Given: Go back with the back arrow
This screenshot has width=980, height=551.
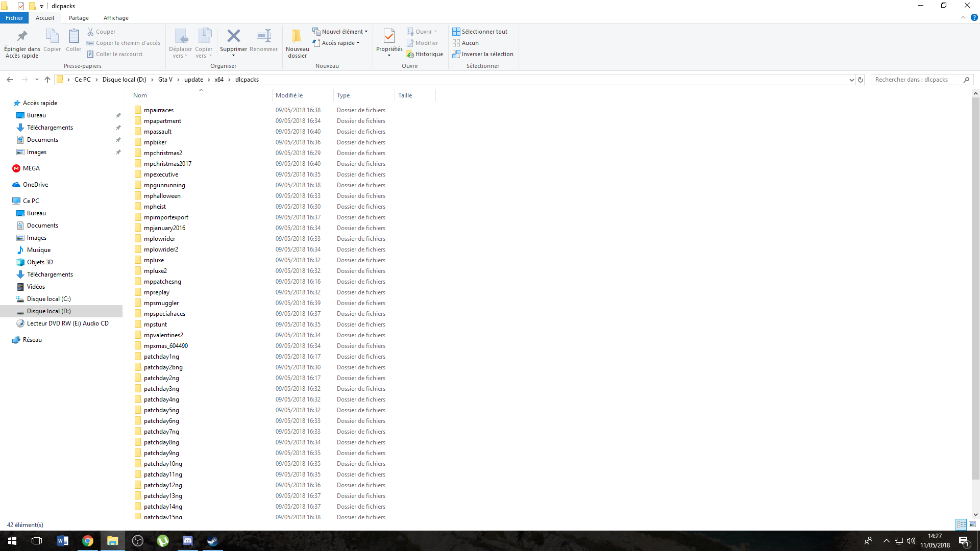Looking at the screenshot, I should point(10,80).
